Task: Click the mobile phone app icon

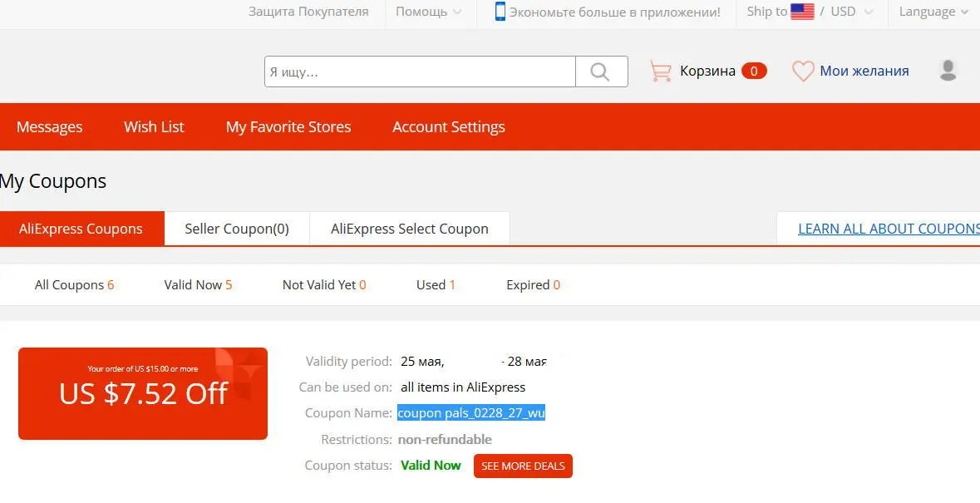Action: coord(500,12)
